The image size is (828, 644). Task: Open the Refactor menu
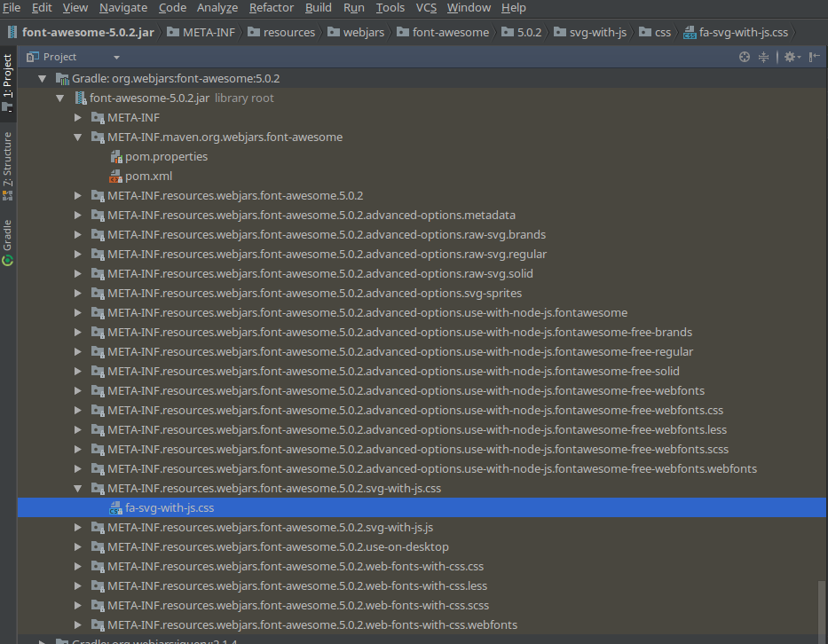(271, 8)
